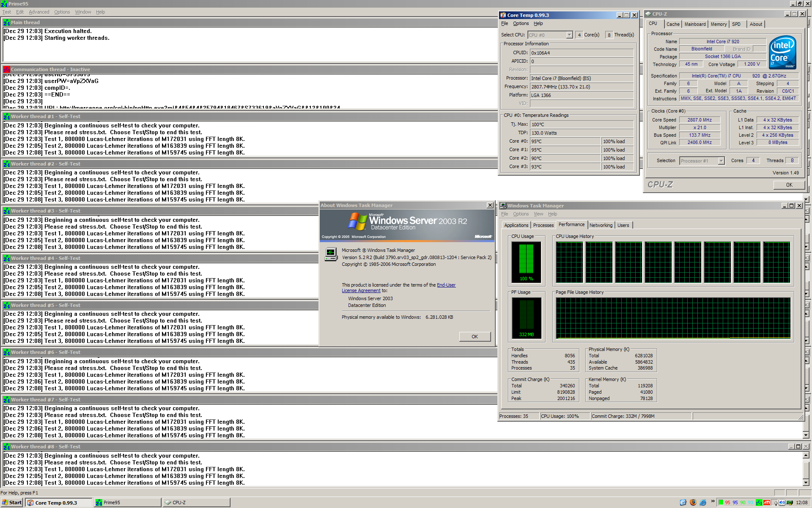Click the ATI tray icon
The width and height of the screenshot is (812, 508).
pyautogui.click(x=767, y=503)
